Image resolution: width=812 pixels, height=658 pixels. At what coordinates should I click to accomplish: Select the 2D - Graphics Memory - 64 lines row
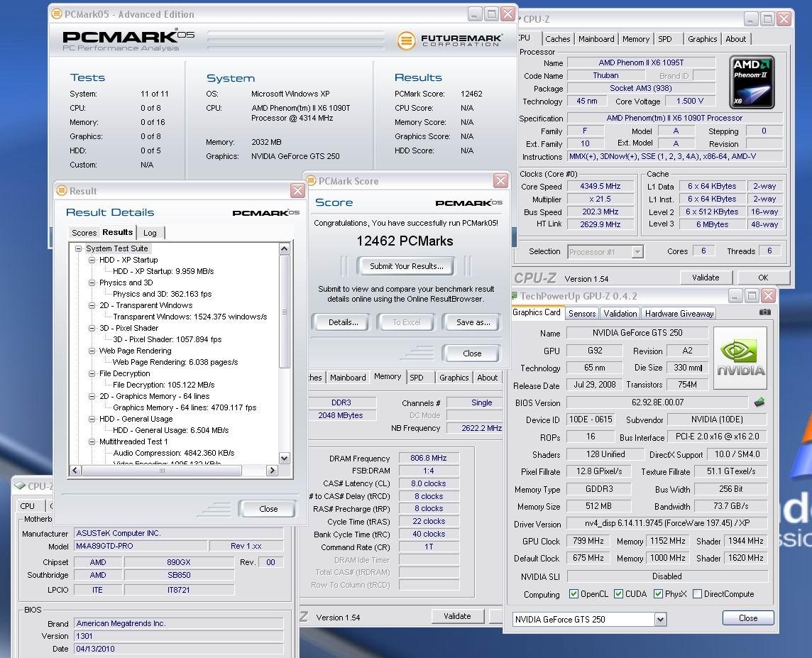(x=154, y=397)
